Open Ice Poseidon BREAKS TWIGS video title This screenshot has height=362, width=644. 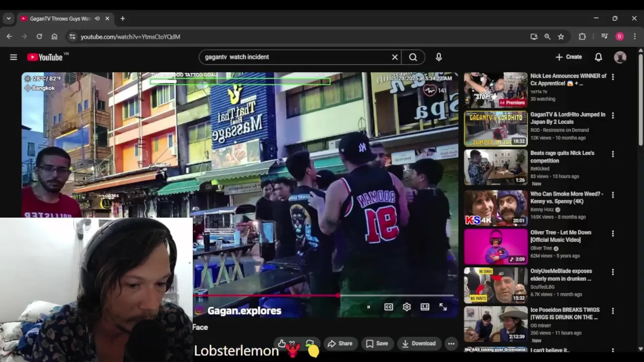click(566, 313)
